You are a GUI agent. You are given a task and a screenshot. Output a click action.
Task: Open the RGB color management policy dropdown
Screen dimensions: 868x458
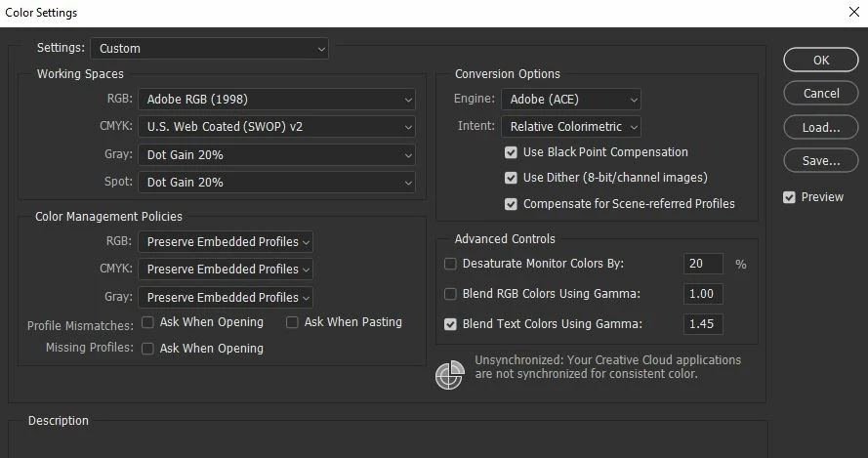point(226,242)
